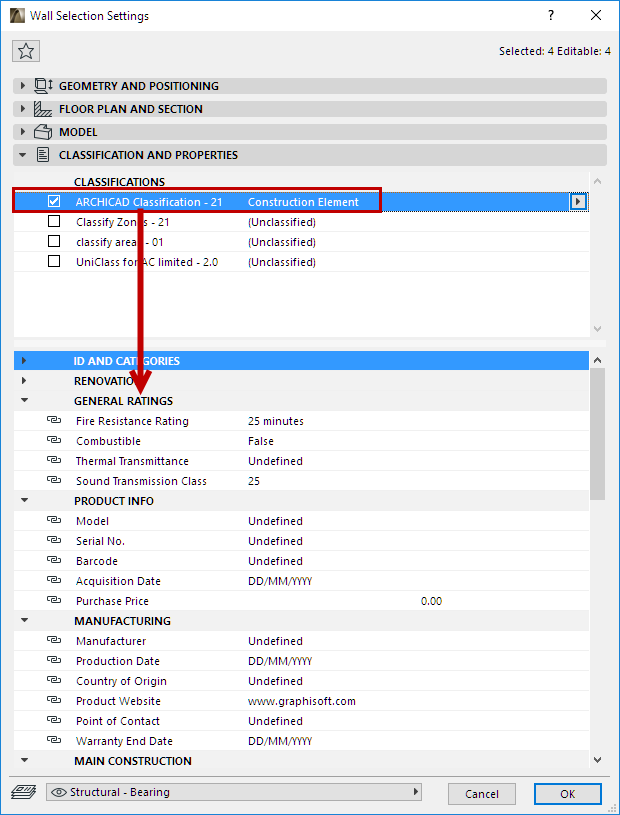Collapse the Product Info group
620x815 pixels.
pos(24,501)
